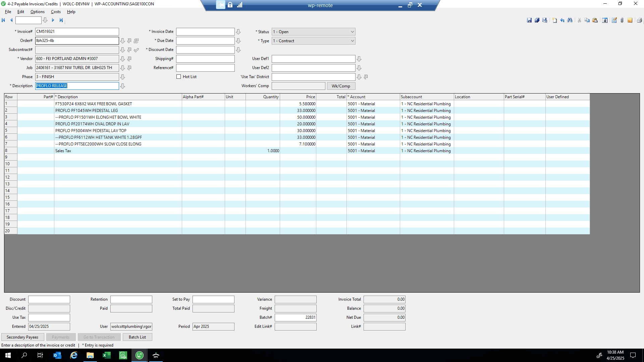The height and width of the screenshot is (362, 644).
Task: Open the Job lookup down arrow
Action: [x=123, y=68]
